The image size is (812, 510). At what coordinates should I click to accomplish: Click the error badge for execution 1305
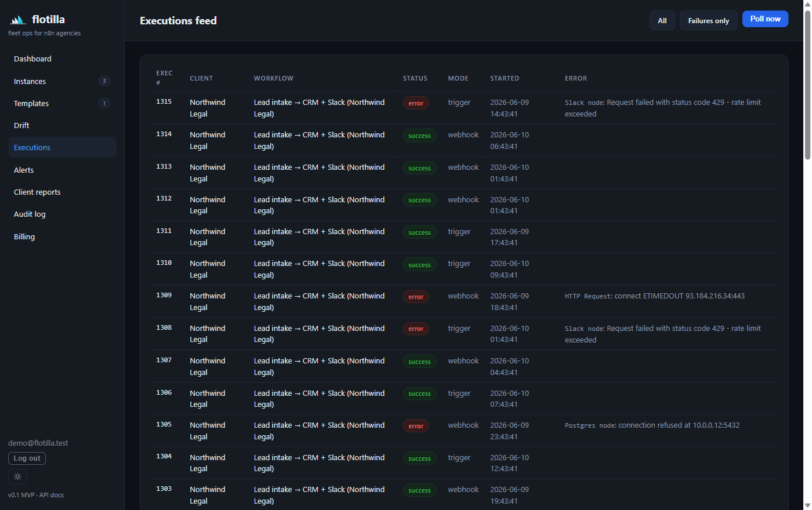tap(416, 426)
